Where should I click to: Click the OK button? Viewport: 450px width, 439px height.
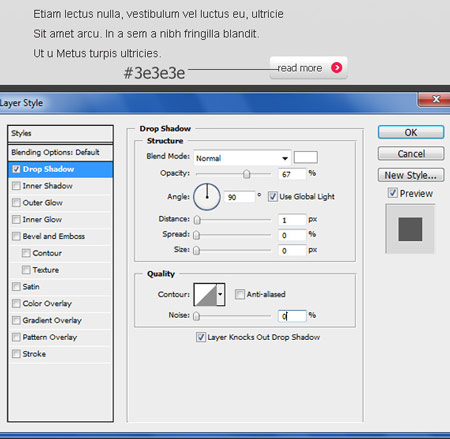coord(411,132)
